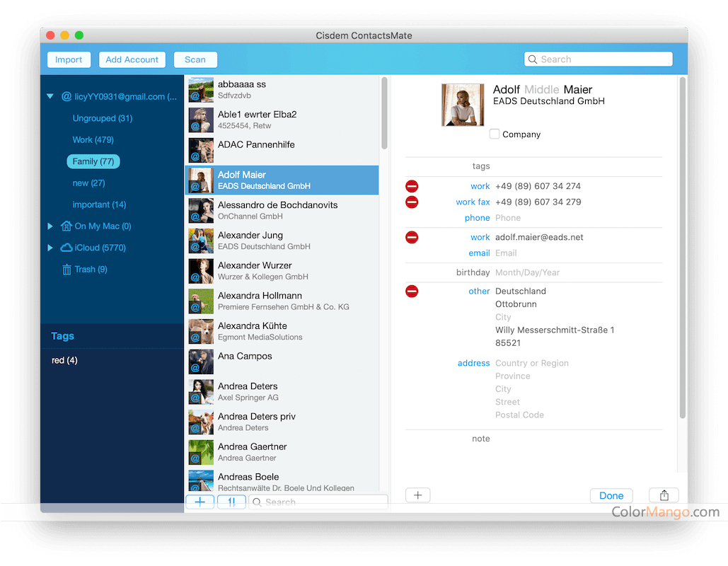Select the Work (479) group
This screenshot has height=566, width=728.
[x=93, y=140]
